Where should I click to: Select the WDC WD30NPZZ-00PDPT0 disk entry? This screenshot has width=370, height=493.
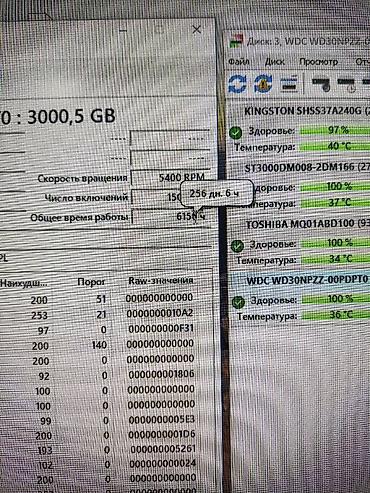(307, 280)
